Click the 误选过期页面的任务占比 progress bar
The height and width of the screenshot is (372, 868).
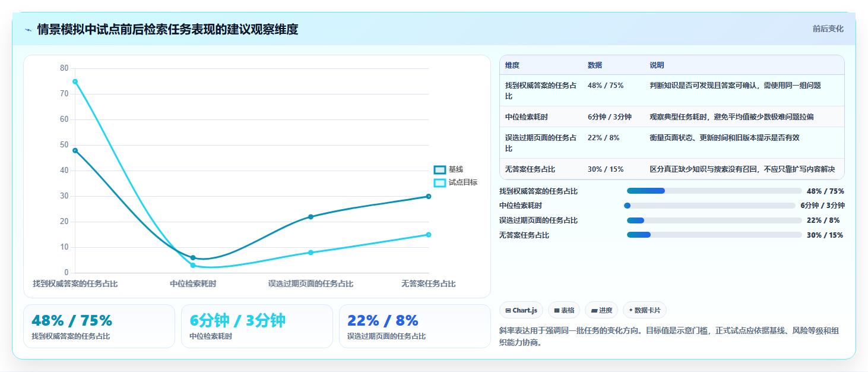coord(714,220)
